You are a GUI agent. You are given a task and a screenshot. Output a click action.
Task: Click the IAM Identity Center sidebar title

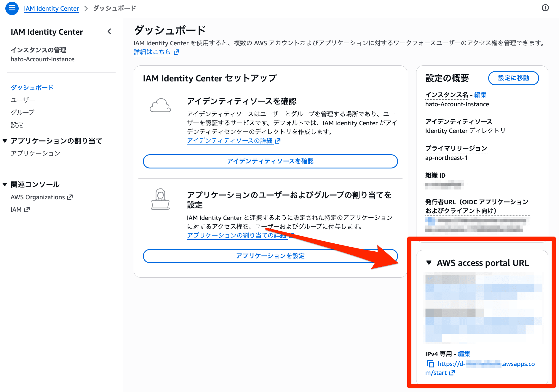coord(47,32)
